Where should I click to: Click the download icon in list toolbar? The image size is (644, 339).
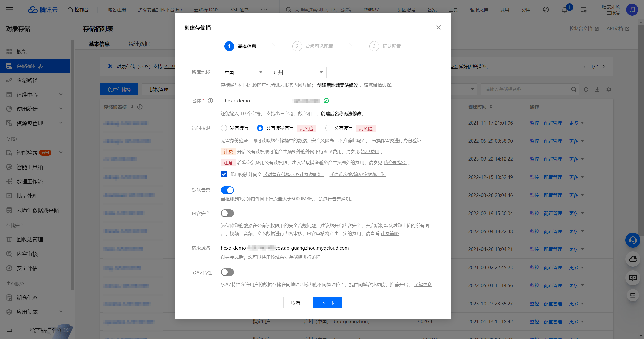[x=597, y=89]
